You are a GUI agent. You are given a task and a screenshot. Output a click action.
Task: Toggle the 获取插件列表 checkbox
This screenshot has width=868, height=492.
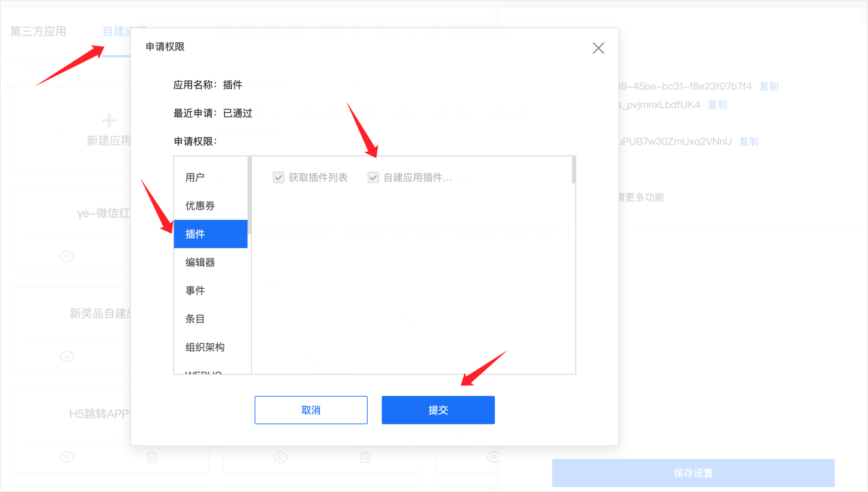(x=278, y=178)
